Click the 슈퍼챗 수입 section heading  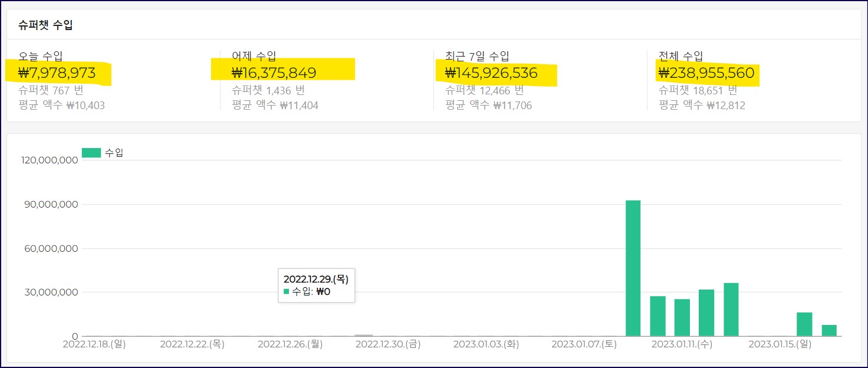pos(45,25)
